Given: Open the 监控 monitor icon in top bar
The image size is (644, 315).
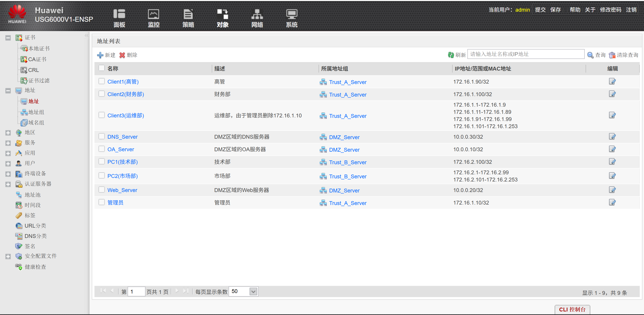Looking at the screenshot, I should point(154,15).
